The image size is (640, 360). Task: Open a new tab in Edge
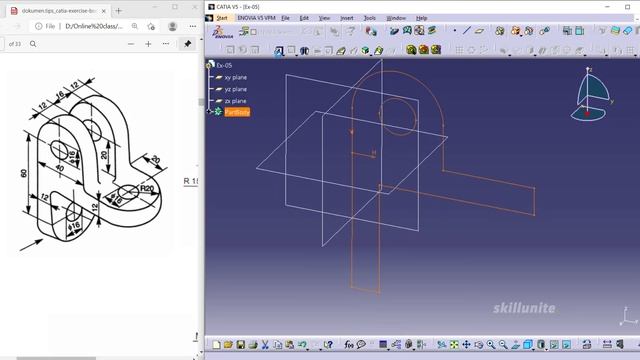pos(119,11)
